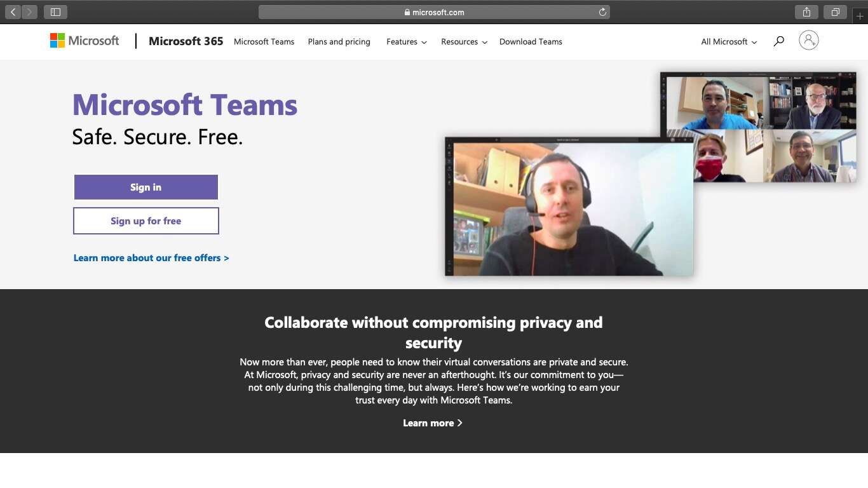Open the search magnifier icon
This screenshot has width=868, height=488.
point(778,41)
